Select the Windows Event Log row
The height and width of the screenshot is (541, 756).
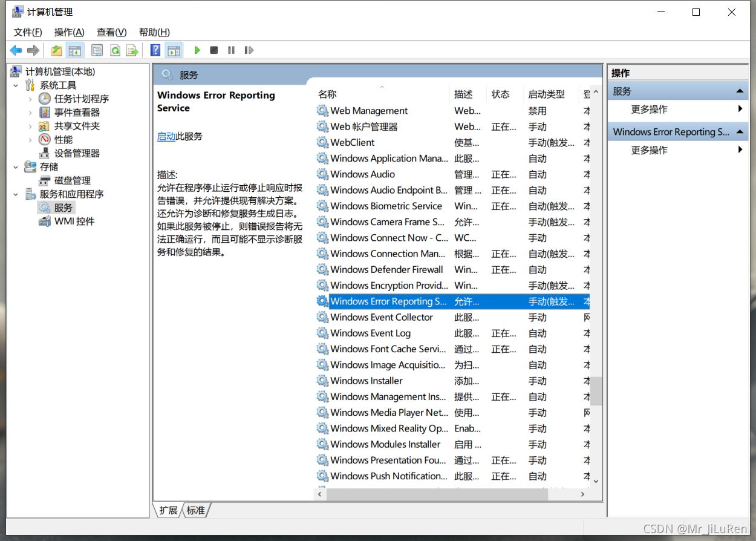(x=452, y=333)
